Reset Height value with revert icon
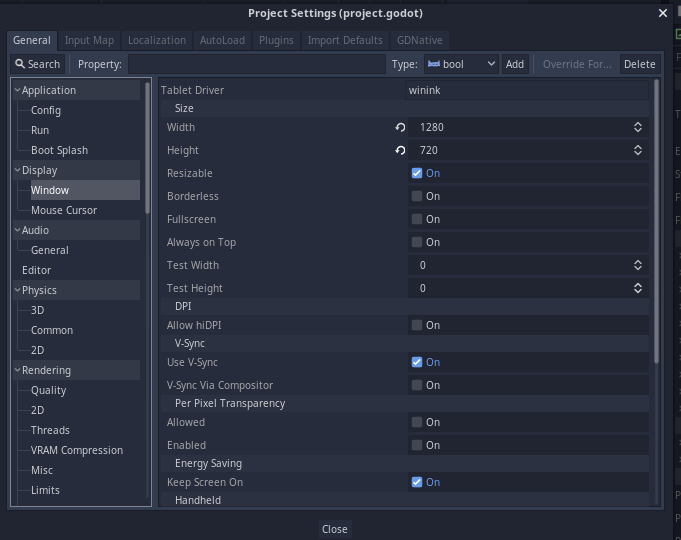 tap(400, 151)
